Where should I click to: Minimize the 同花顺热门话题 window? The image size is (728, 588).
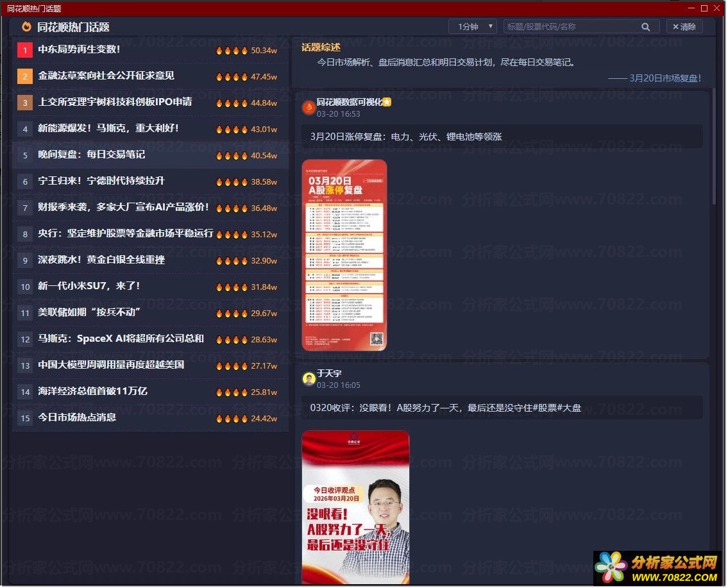[692, 8]
